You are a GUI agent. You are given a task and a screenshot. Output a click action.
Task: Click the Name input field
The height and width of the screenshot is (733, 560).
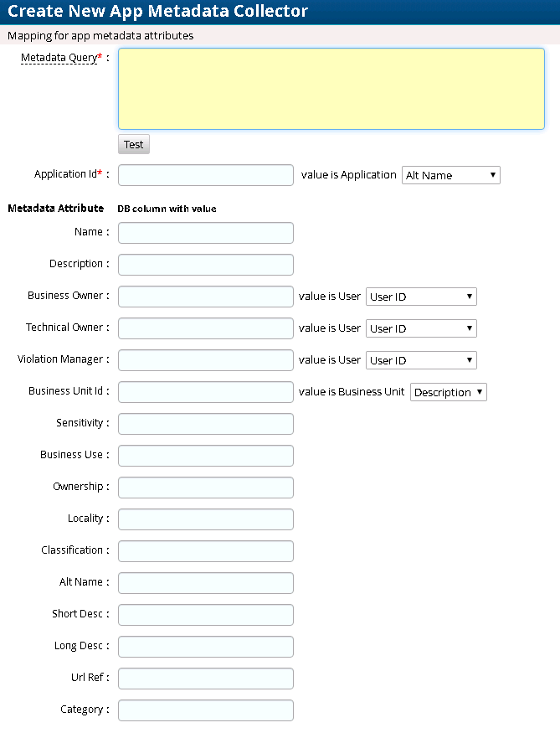(206, 233)
